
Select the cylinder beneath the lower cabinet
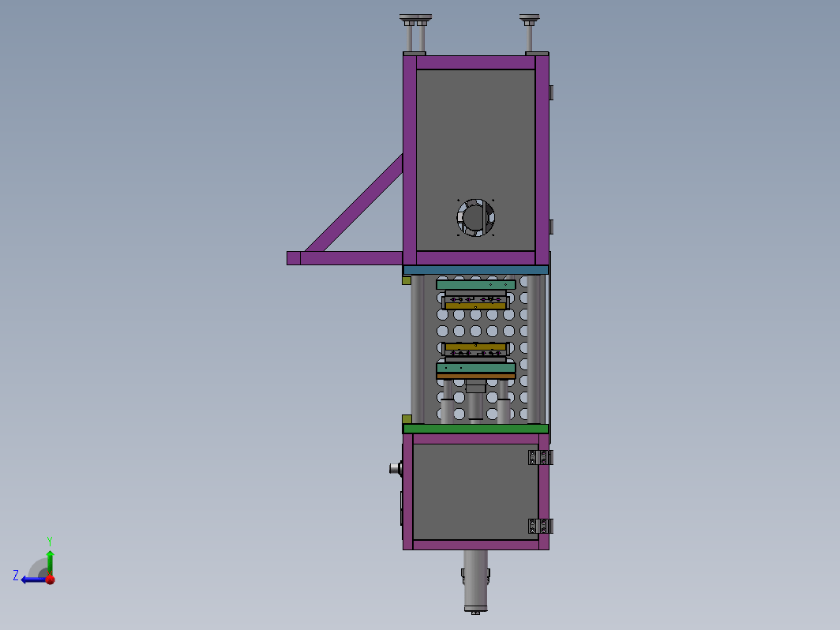coord(476,581)
